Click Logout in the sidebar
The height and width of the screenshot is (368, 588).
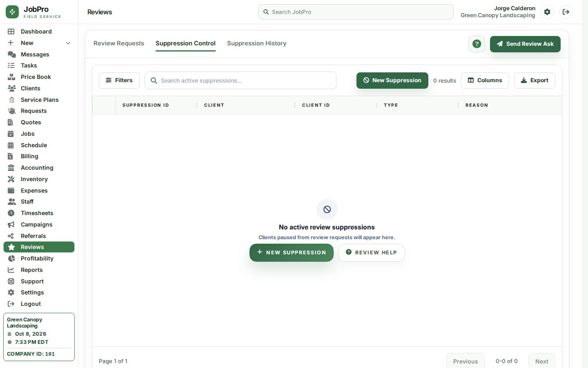[39, 304]
